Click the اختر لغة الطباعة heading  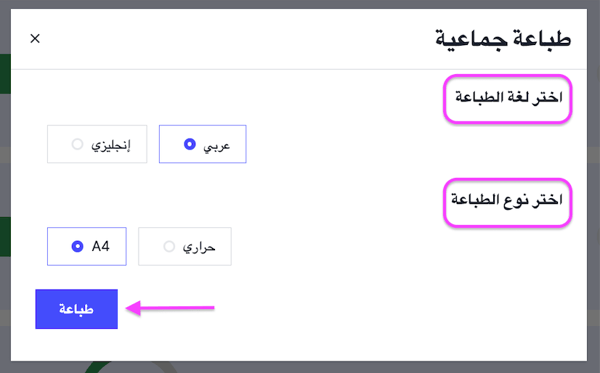click(509, 97)
